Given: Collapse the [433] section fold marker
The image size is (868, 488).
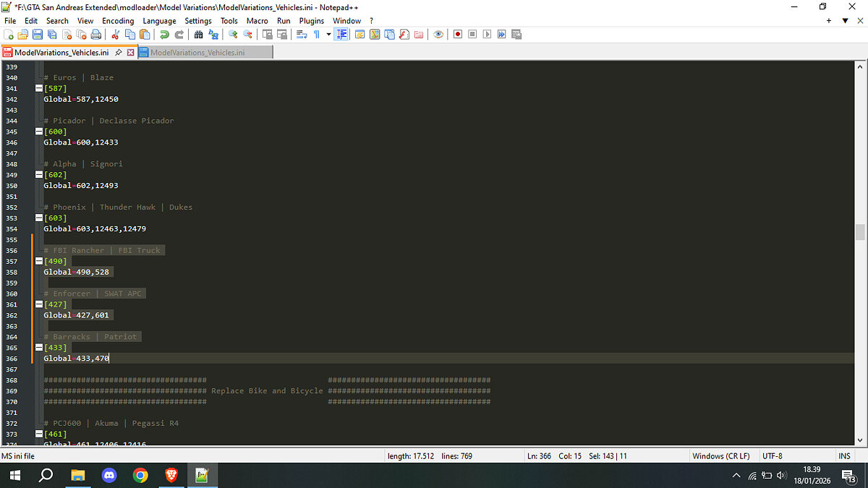Looking at the screenshot, I should 39,348.
